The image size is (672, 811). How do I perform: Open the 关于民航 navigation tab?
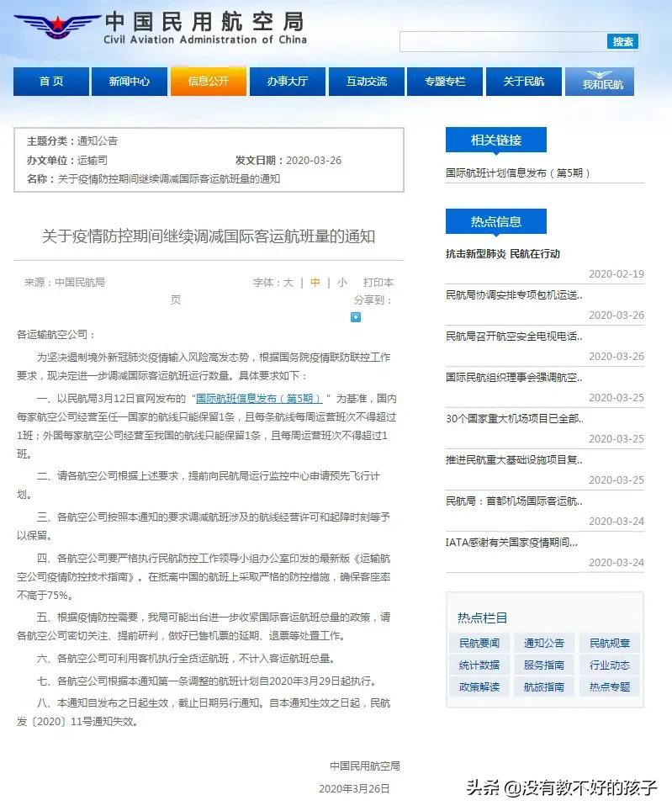(524, 82)
